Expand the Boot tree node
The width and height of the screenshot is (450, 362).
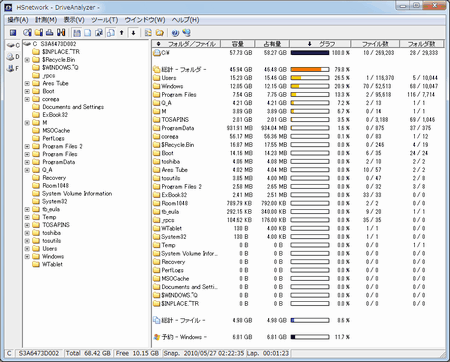[x=27, y=91]
